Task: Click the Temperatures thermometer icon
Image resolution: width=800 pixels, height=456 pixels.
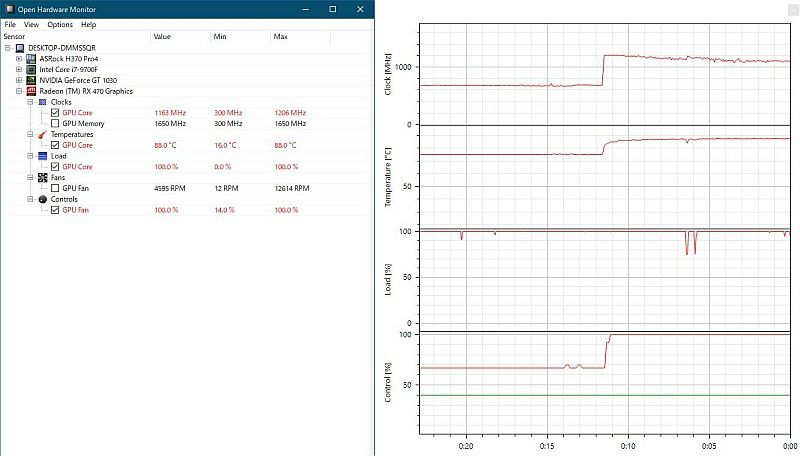Action: [x=42, y=134]
